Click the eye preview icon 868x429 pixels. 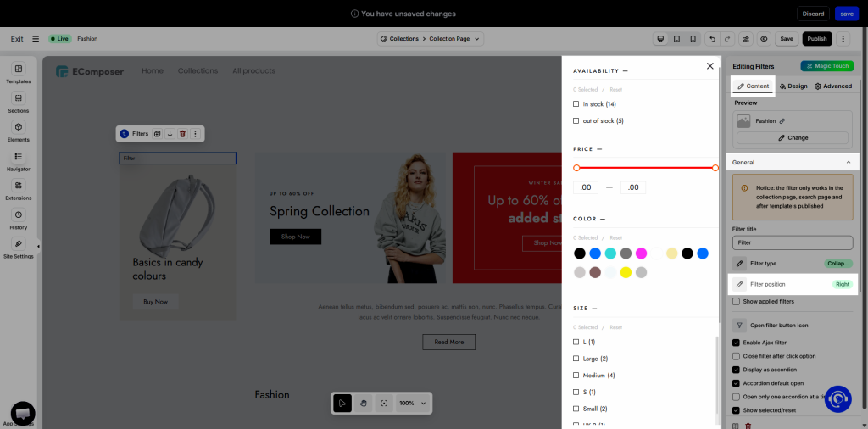point(764,39)
